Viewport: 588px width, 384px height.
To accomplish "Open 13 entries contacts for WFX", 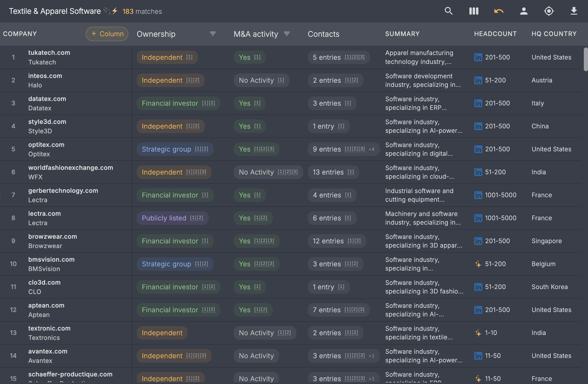I will pos(333,172).
